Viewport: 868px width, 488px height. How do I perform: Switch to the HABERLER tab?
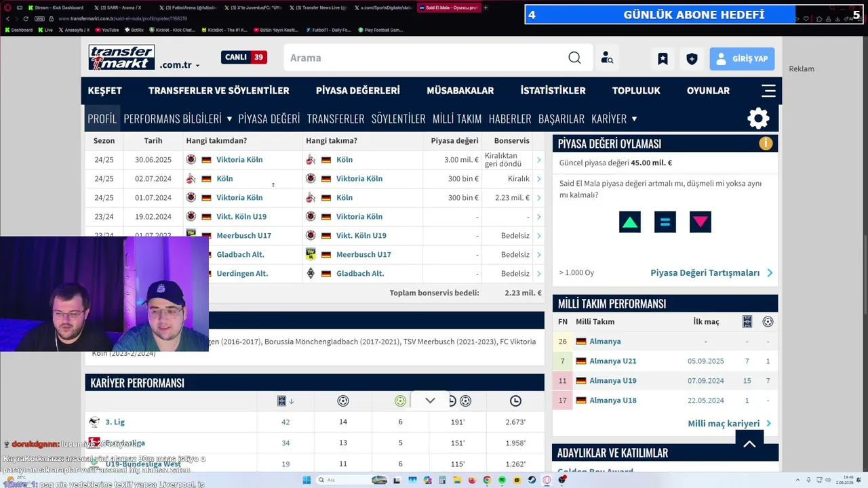(510, 119)
